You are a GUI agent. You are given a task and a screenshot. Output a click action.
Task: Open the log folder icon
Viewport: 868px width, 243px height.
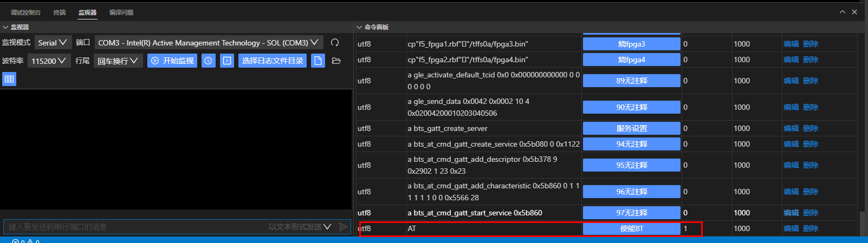336,61
